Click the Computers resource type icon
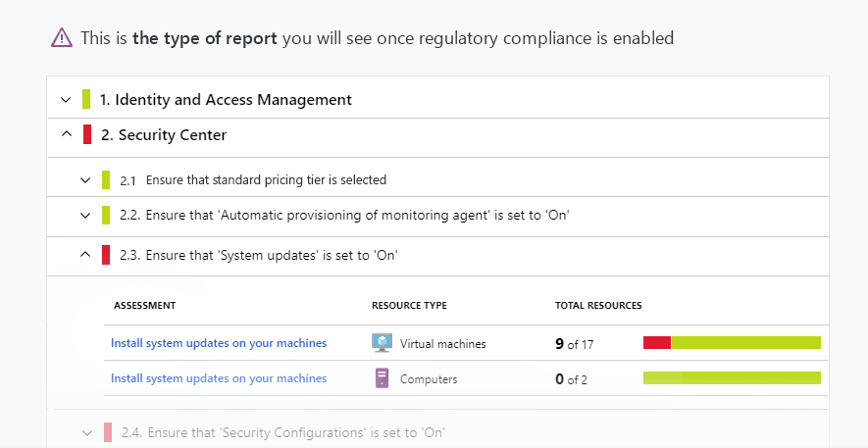 pos(382,378)
